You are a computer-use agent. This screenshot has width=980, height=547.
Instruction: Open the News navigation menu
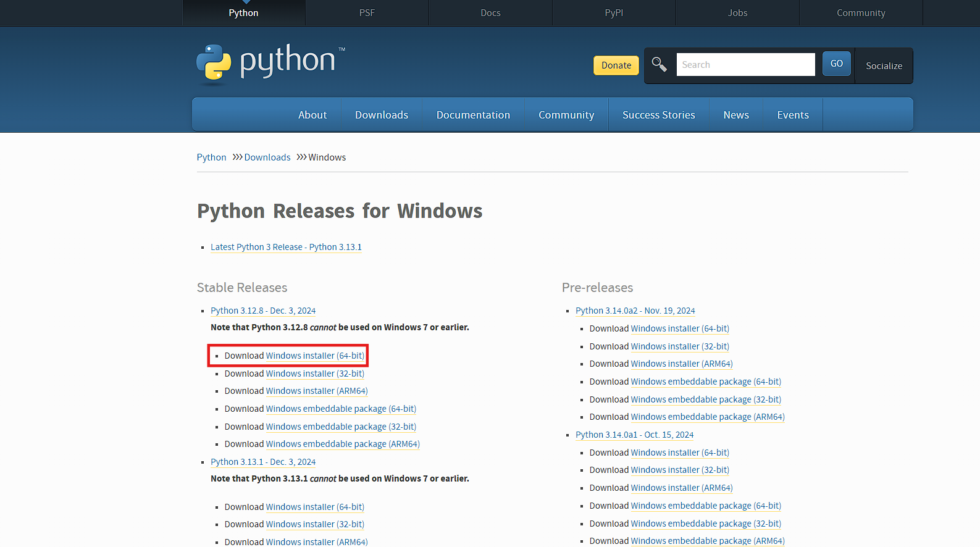coord(736,115)
